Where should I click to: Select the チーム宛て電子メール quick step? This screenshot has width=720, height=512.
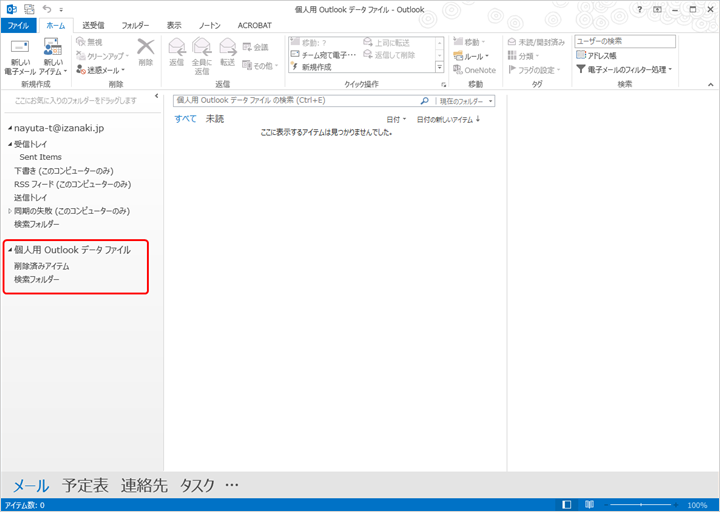[x=323, y=55]
